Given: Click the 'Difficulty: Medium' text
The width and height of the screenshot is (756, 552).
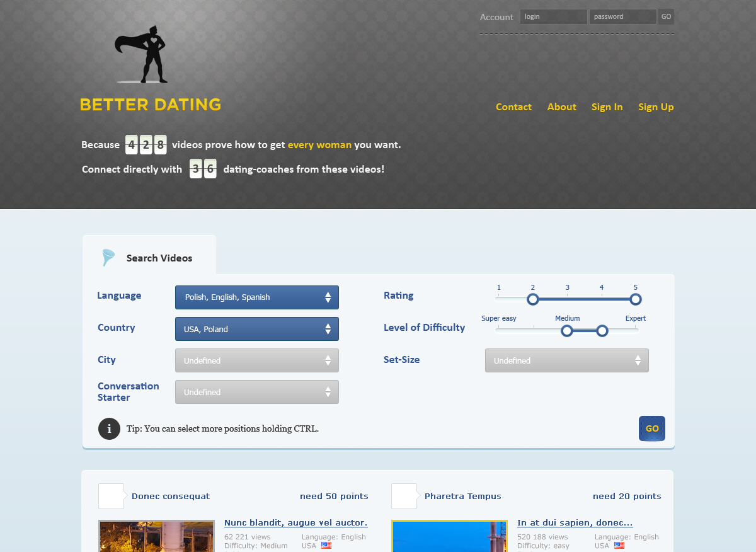Looking at the screenshot, I should 256,546.
